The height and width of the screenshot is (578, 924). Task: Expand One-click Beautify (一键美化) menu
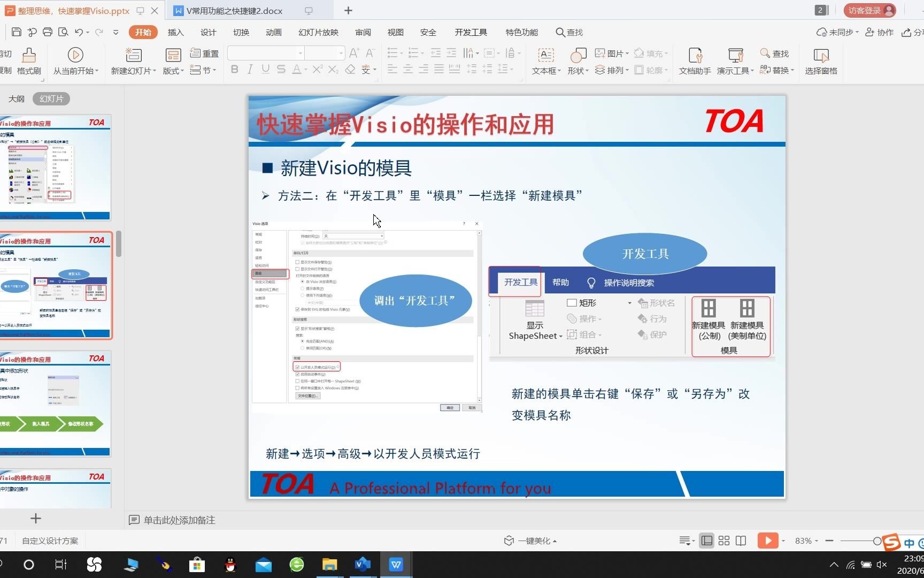530,541
